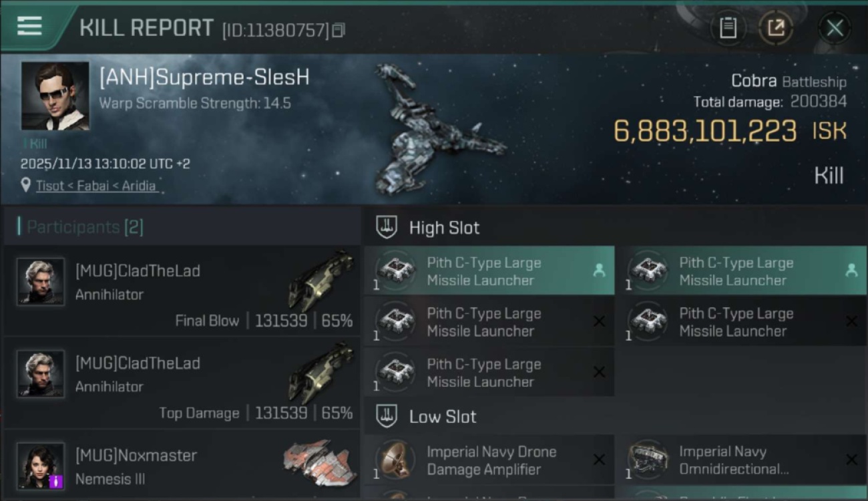The width and height of the screenshot is (868, 501).
Task: Click the High Slot section icon
Action: point(387,227)
